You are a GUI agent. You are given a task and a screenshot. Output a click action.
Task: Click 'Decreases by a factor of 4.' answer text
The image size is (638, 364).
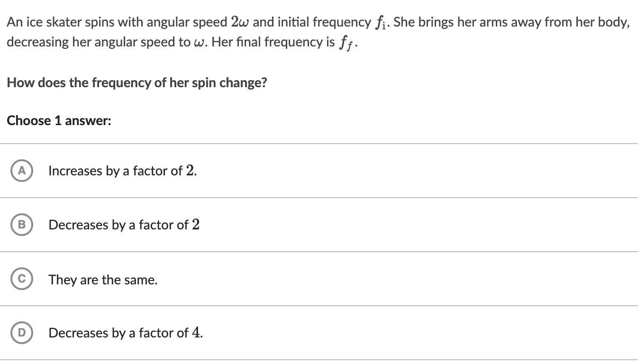point(126,333)
